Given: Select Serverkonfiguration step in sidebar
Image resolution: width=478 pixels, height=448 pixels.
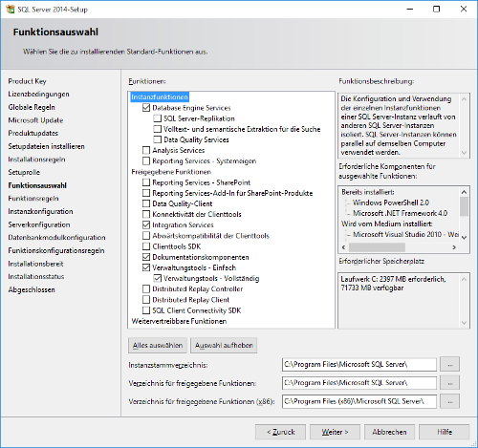Looking at the screenshot, I should (x=39, y=224).
